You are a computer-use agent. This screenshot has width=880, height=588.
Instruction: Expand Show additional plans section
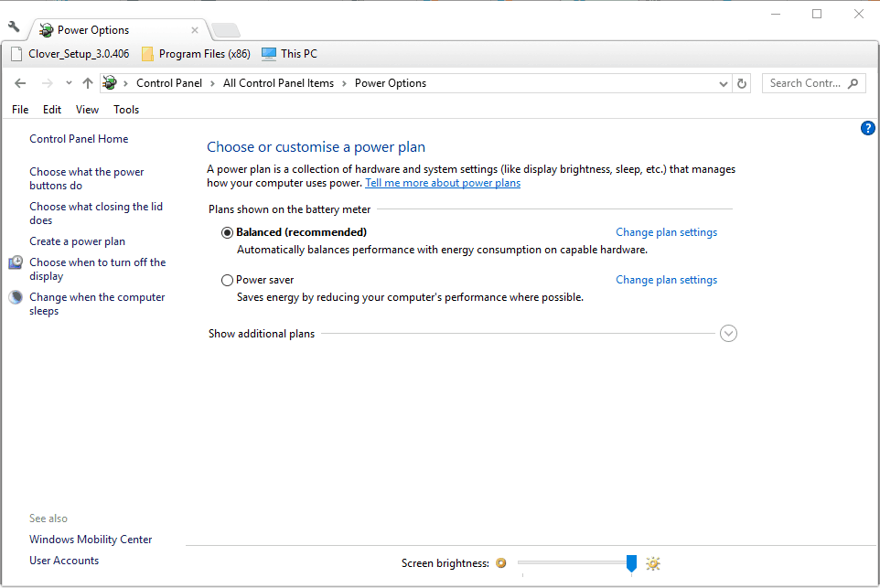tap(728, 334)
